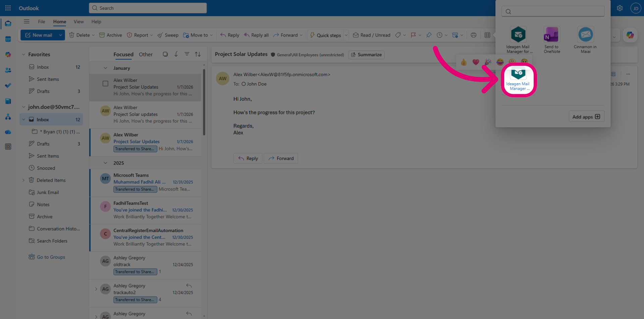Click Reply button below the message
The height and width of the screenshot is (319, 644).
(x=248, y=158)
